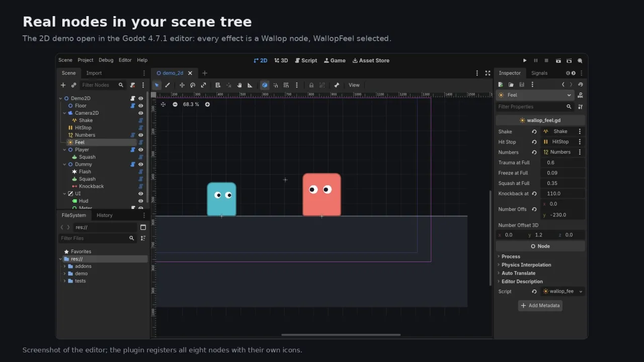Image resolution: width=644 pixels, height=362 pixels.
Task: Hide the Player node via eye icon
Action: [141, 150]
